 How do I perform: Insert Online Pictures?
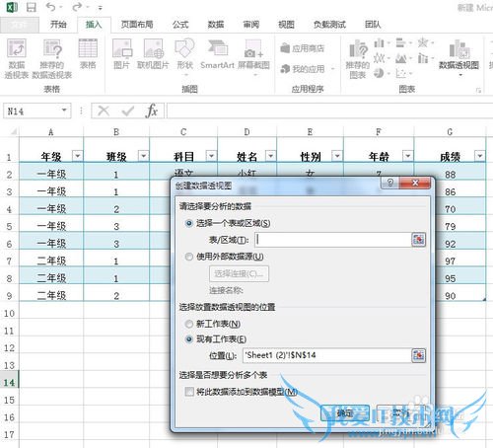(x=153, y=53)
